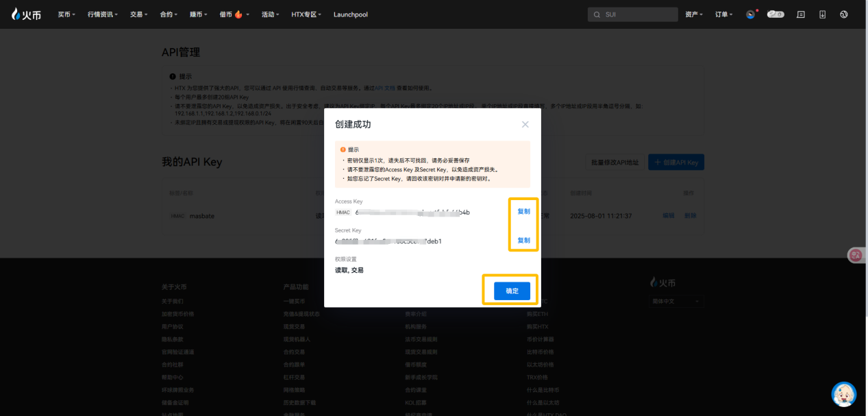The width and height of the screenshot is (868, 416).
Task: Expand the 活动 navigation menu
Action: (271, 14)
